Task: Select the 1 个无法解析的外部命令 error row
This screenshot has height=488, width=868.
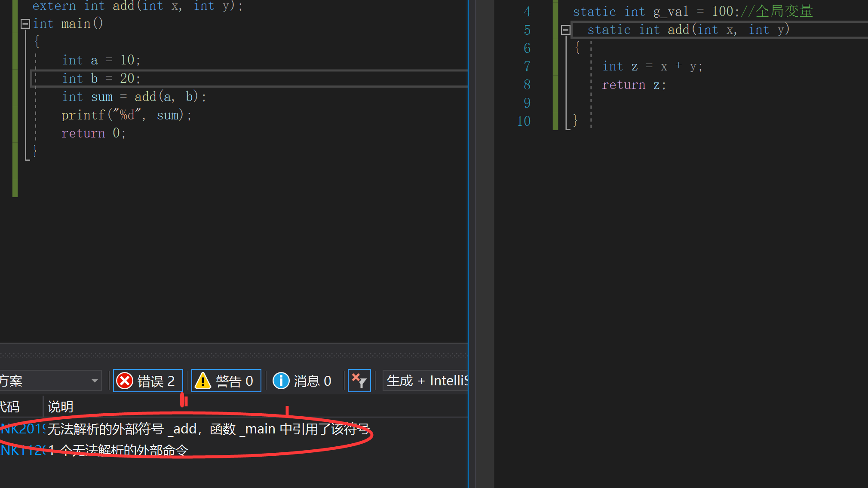Action: (118, 450)
